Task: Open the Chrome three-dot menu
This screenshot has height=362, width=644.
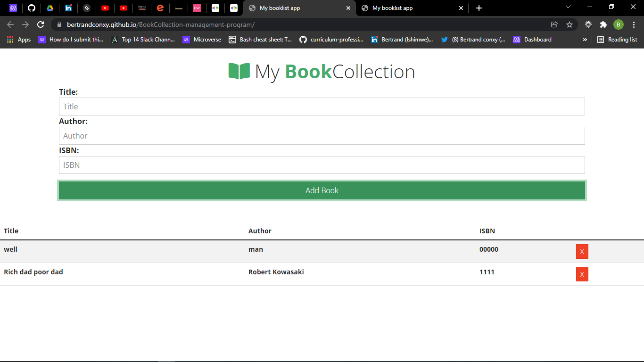Action: click(634, 24)
